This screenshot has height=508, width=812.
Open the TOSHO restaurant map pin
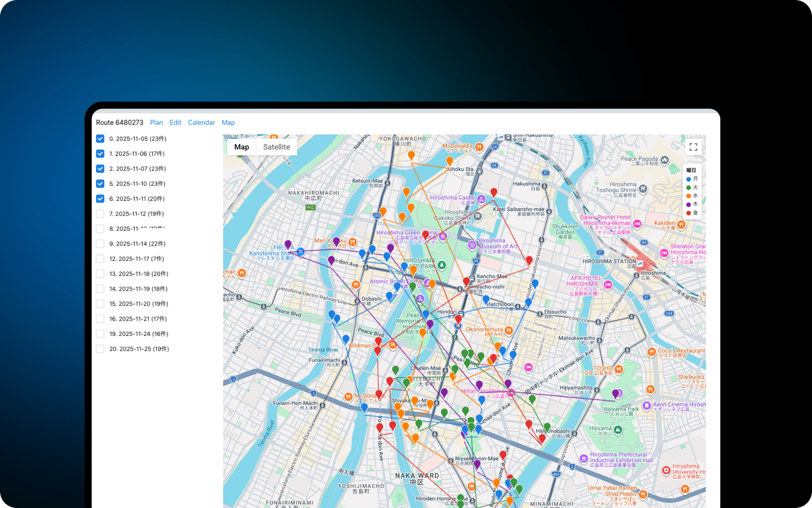click(619, 369)
